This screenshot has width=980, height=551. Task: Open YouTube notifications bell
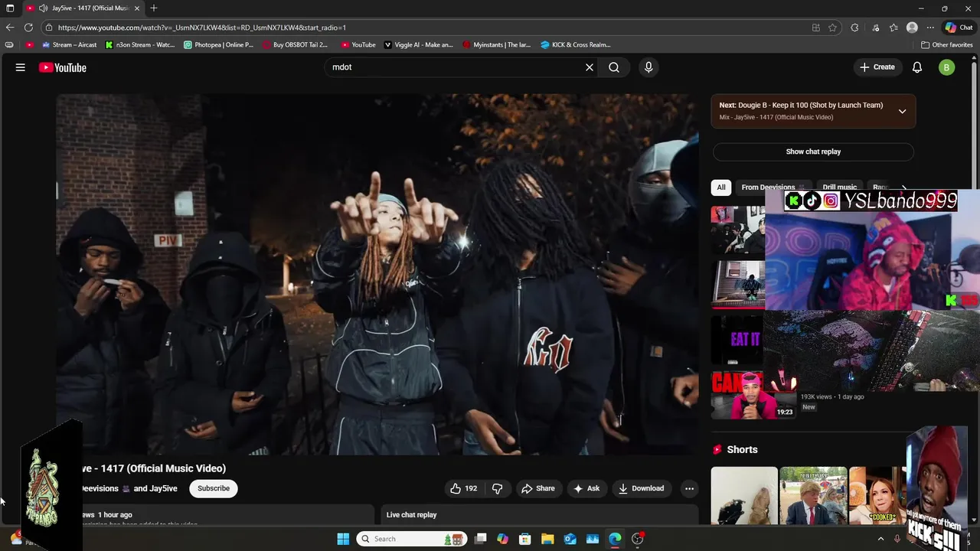(x=917, y=67)
